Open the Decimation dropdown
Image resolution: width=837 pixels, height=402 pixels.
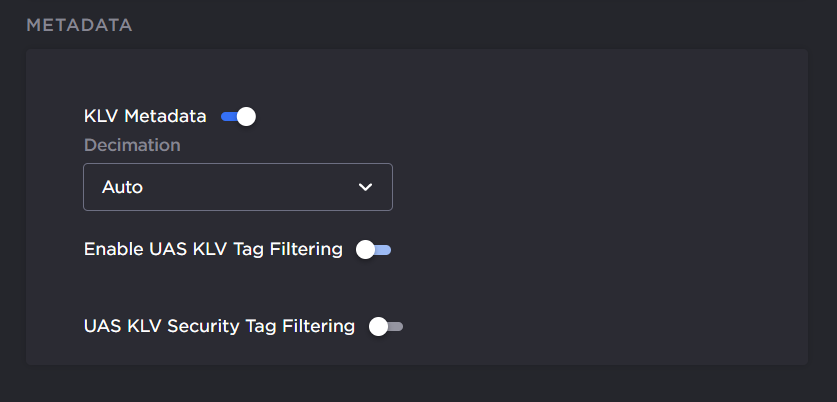[x=238, y=187]
